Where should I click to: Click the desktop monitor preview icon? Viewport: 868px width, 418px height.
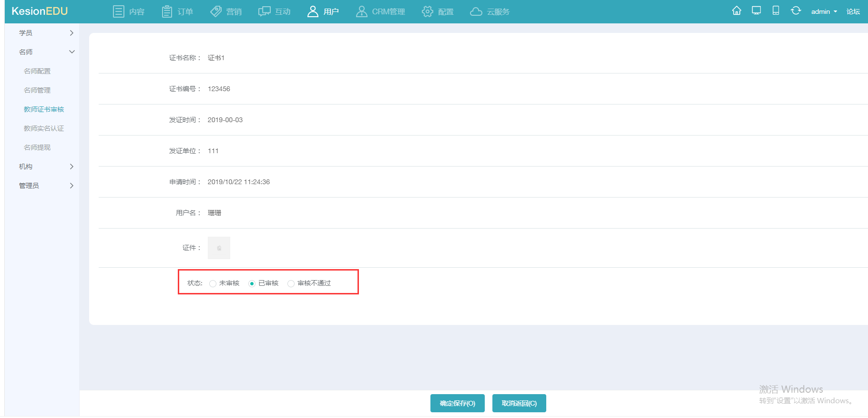tap(756, 10)
